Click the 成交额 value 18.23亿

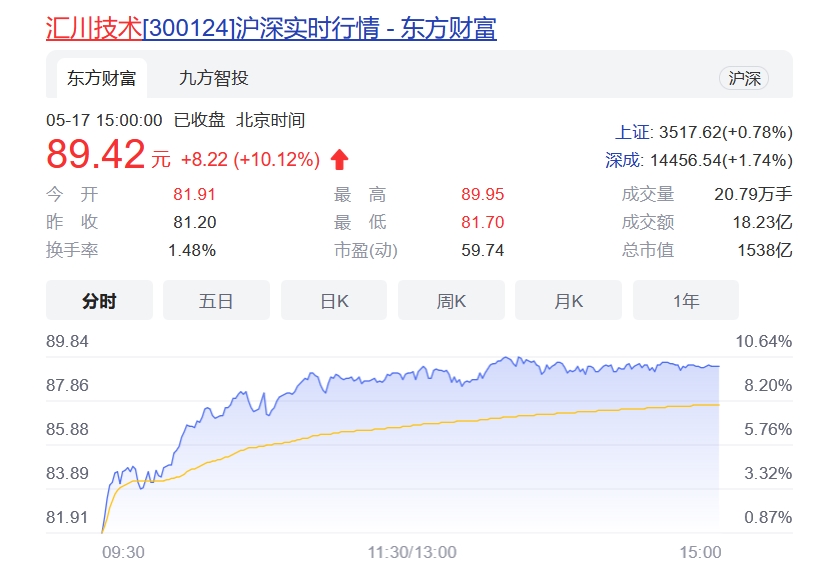coord(762,222)
